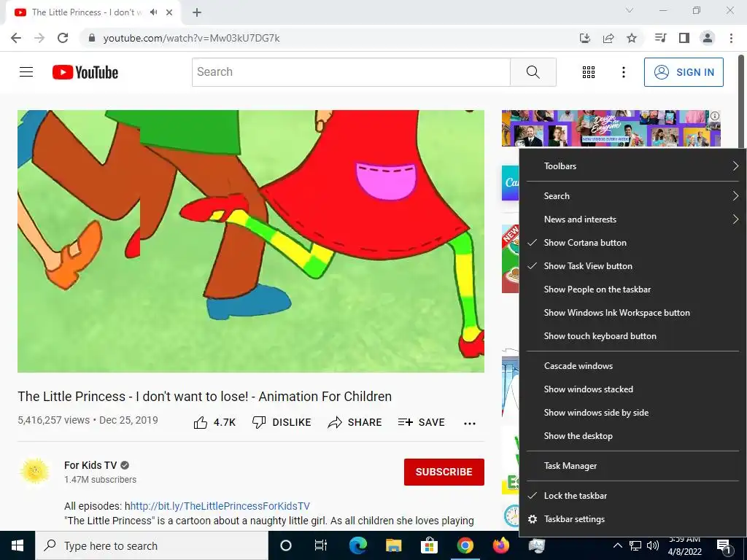Switch to Firefox on the taskbar
Viewport: 747px width, 560px height.
coord(500,545)
